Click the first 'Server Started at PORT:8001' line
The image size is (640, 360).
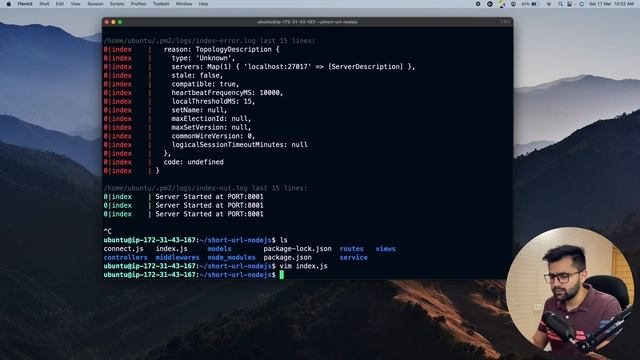(209, 197)
